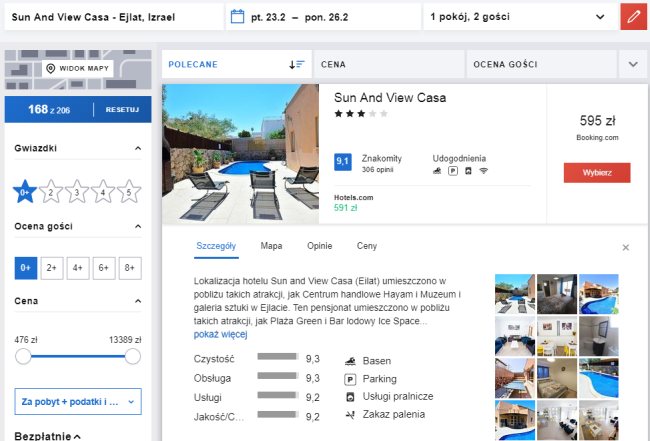The height and width of the screenshot is (441, 650).
Task: Select the 5-star rating filter
Action: point(130,191)
